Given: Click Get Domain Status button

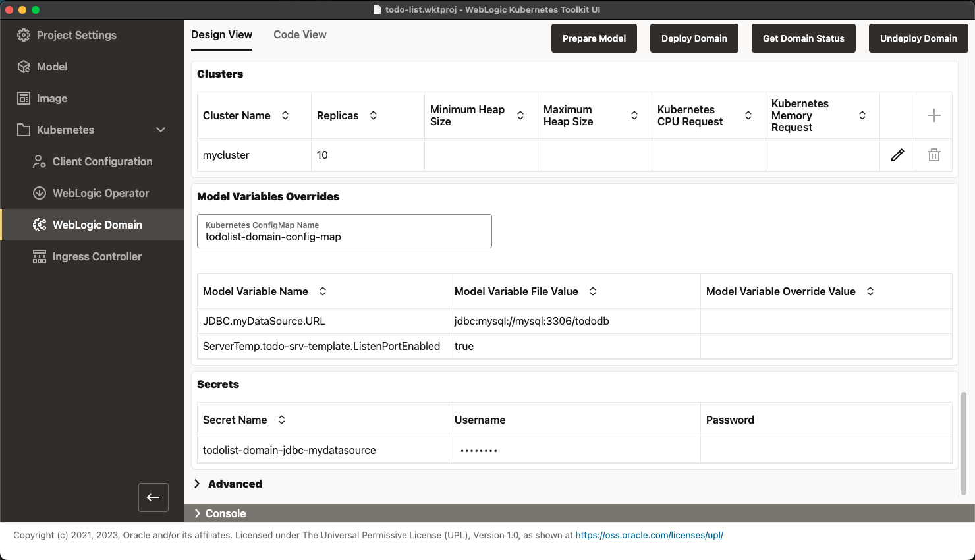Looking at the screenshot, I should pyautogui.click(x=804, y=38).
